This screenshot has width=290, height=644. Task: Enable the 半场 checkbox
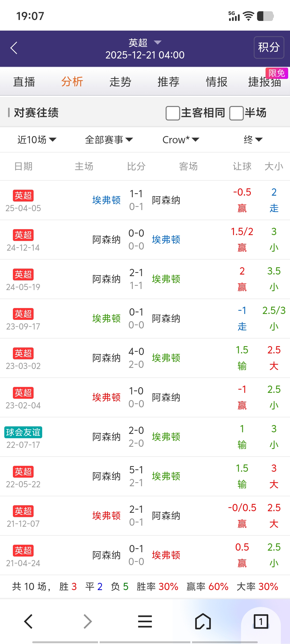pos(236,113)
